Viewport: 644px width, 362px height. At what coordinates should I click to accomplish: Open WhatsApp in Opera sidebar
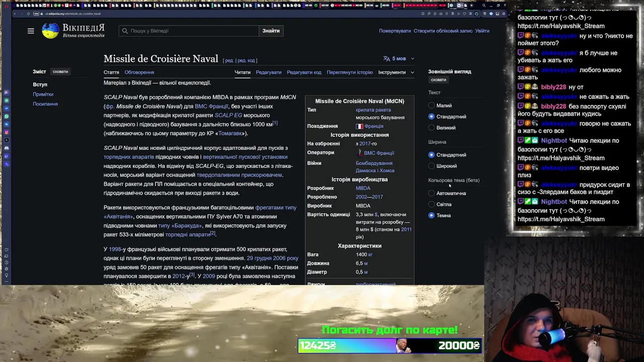[x=7, y=116]
